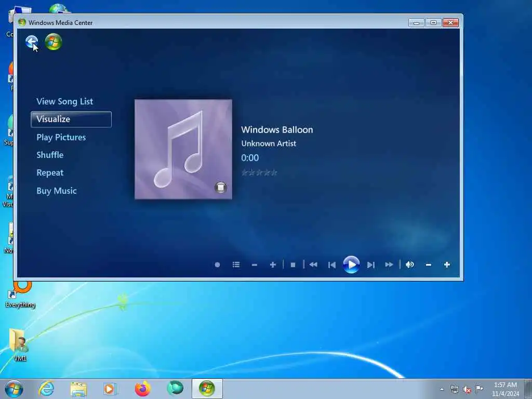Screen dimensions: 532x399
Task: Show hidden tray icons arrow
Action: pos(442,389)
